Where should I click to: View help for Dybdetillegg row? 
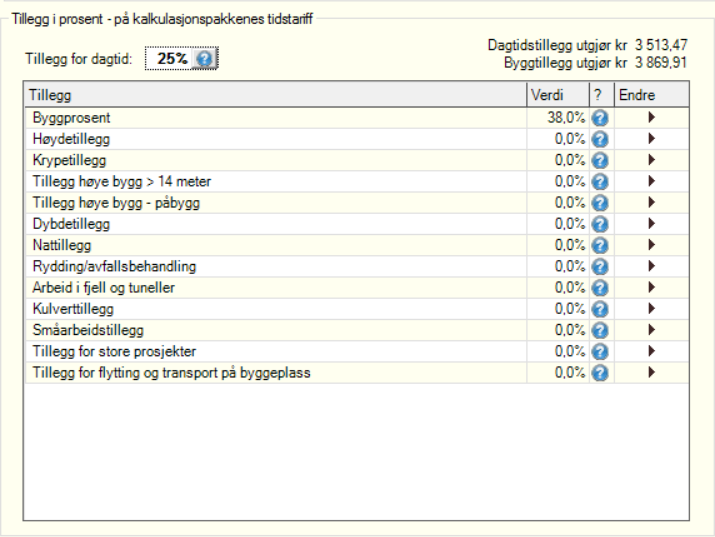point(600,224)
